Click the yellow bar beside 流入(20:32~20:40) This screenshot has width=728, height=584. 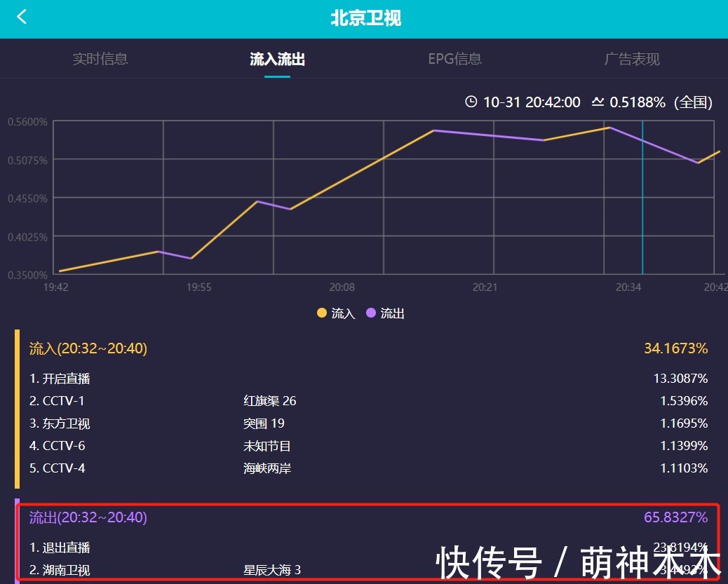click(x=17, y=408)
